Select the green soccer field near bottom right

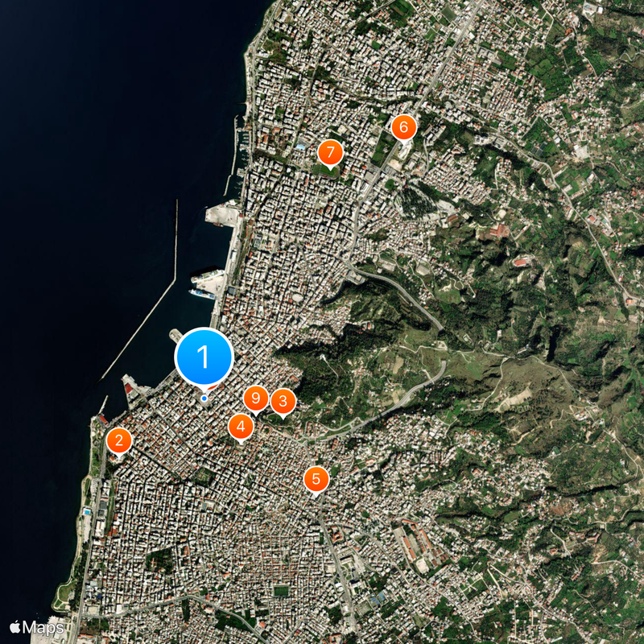coord(281,592)
